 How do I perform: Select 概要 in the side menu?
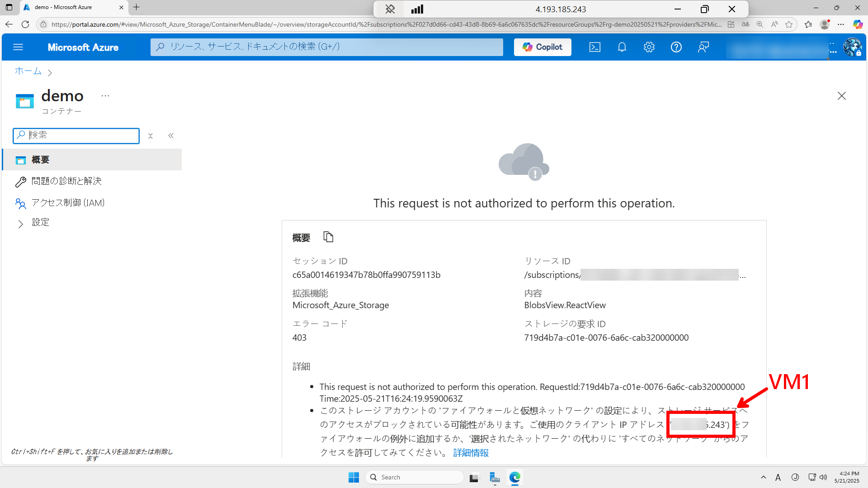point(92,160)
